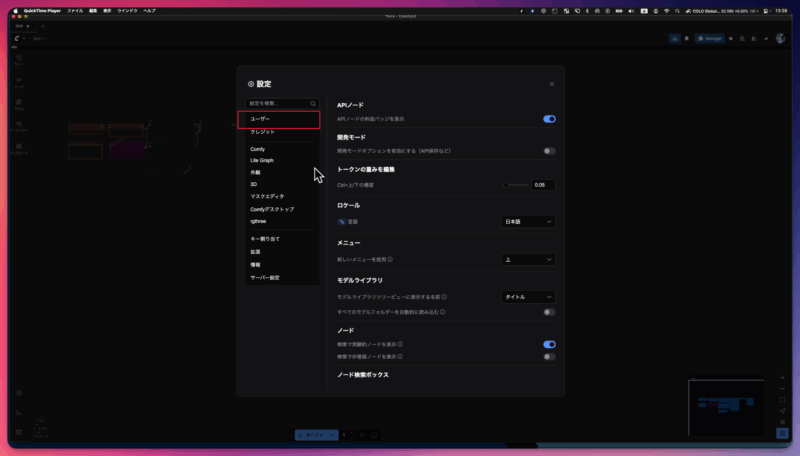Screen dimensions: 800x456
Task: Select ユーザー in settings sidebar
Action: (x=282, y=119)
